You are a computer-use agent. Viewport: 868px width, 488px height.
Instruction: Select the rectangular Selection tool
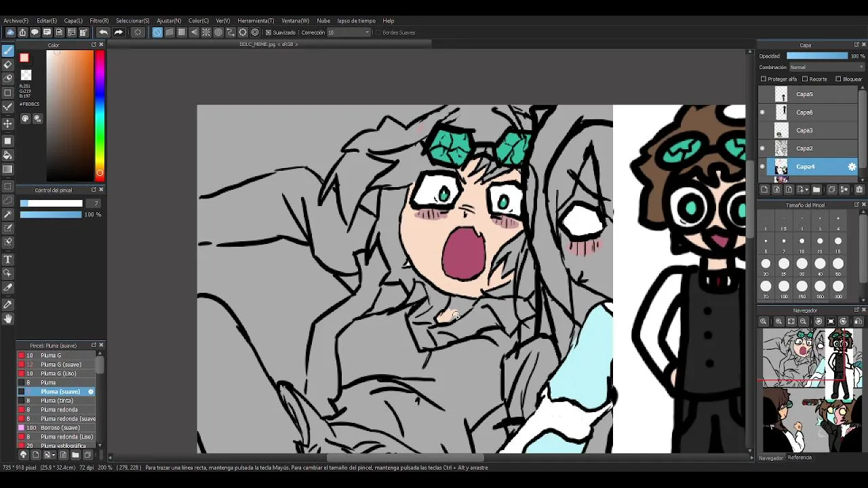[x=8, y=186]
